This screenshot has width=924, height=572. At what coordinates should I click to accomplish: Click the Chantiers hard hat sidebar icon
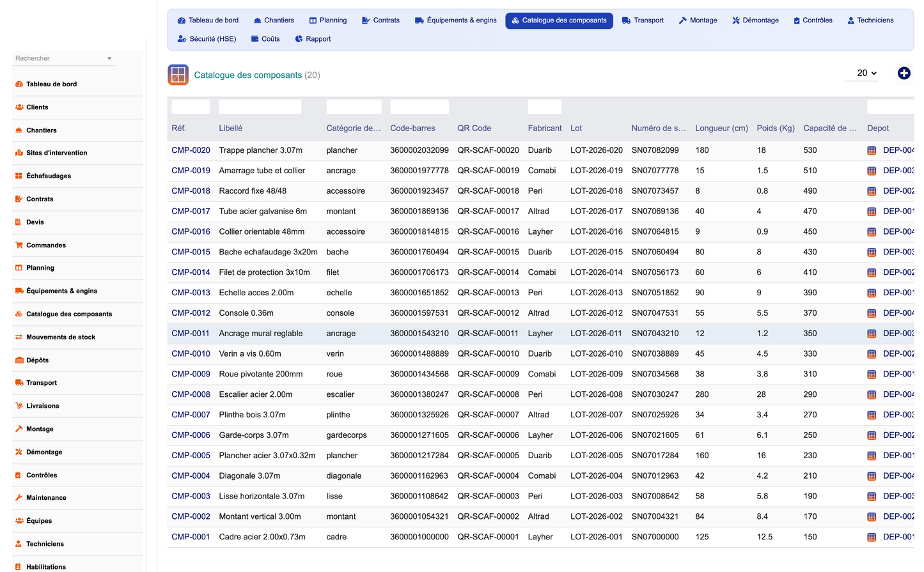tap(19, 130)
